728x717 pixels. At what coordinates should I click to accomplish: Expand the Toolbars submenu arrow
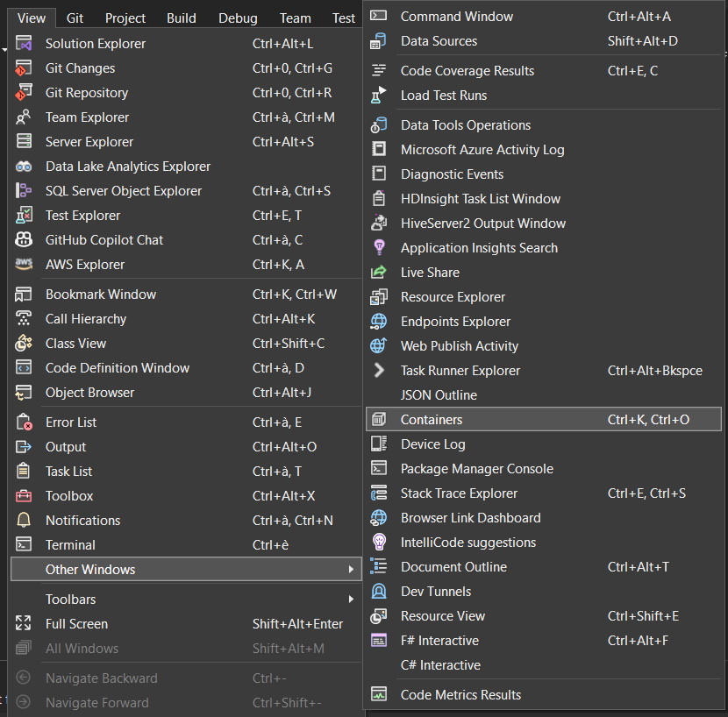351,600
